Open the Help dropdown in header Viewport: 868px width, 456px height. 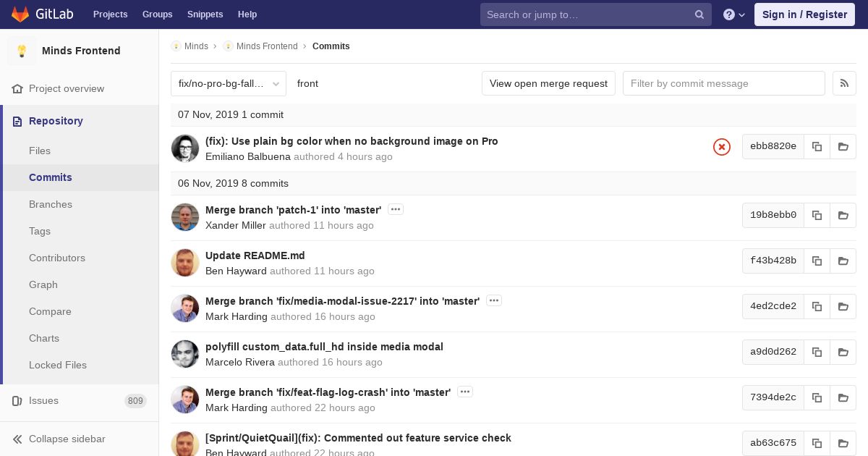click(734, 14)
